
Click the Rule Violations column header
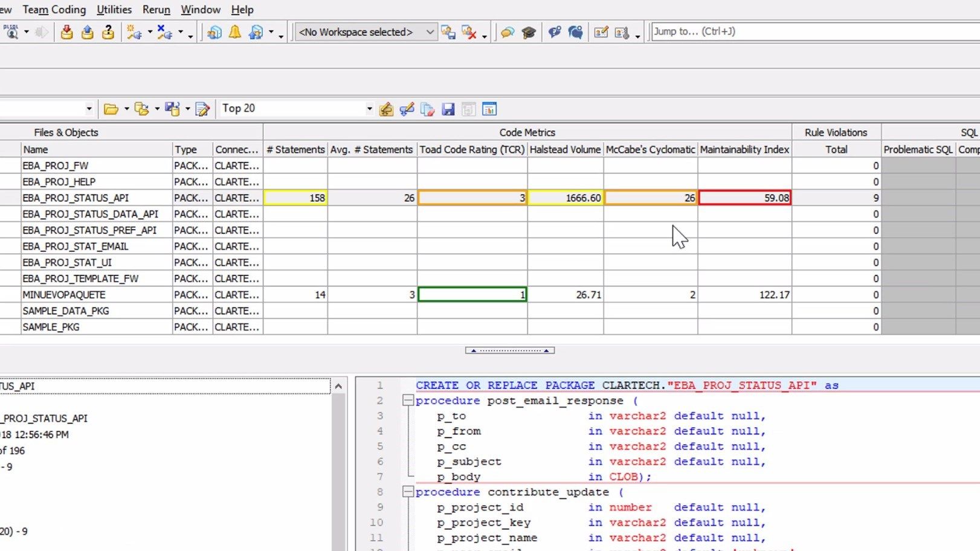[x=836, y=132]
